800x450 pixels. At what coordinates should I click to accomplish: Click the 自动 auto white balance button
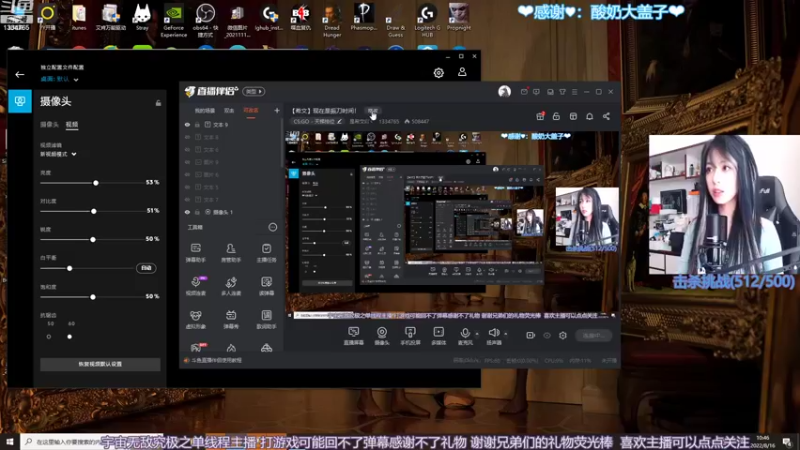click(x=146, y=268)
